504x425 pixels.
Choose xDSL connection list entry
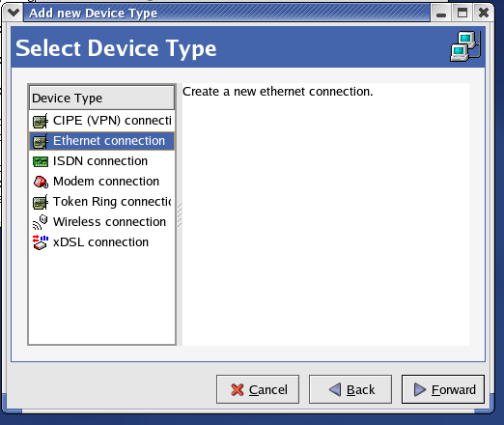click(x=102, y=242)
